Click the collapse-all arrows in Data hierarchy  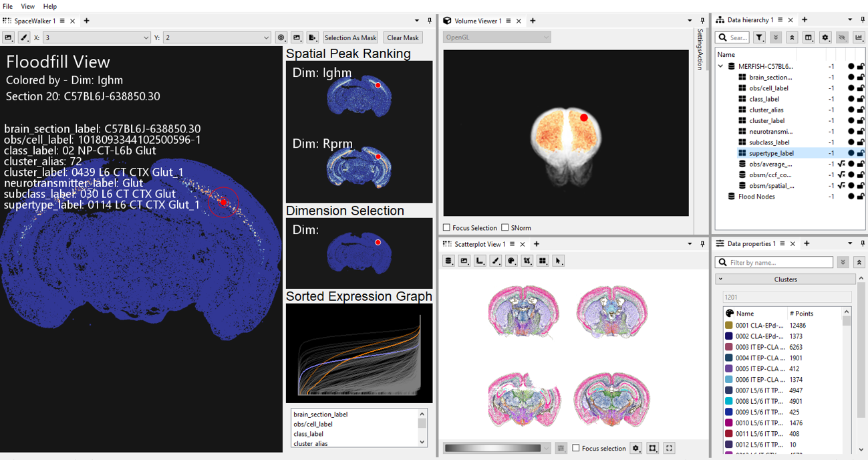click(792, 38)
